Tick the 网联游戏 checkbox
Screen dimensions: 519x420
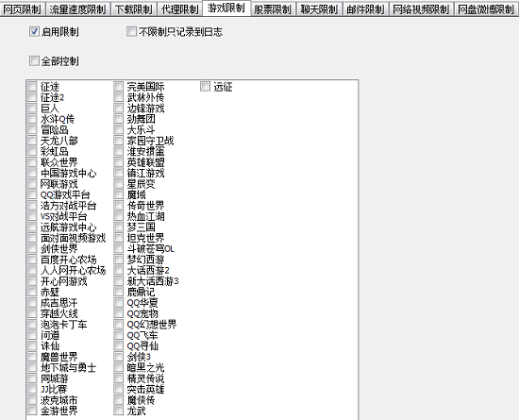point(32,184)
